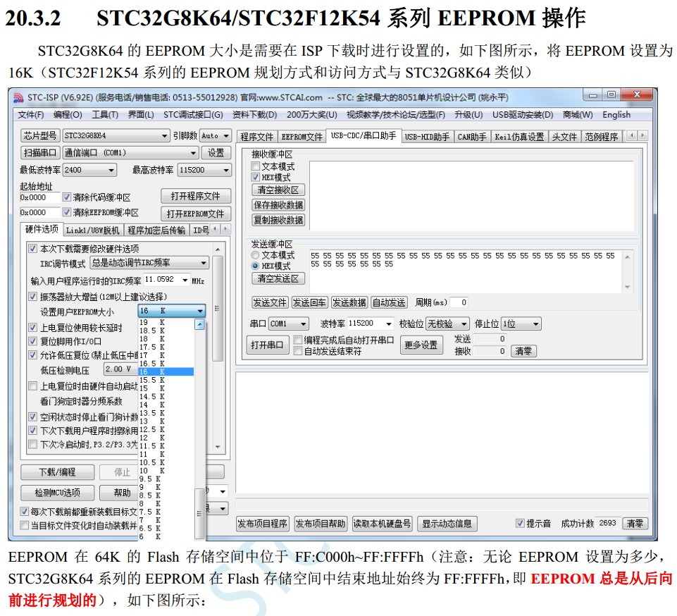Viewport: 677px width, 616px height.
Task: Click 打开程序文件 button
Action: pos(196,196)
